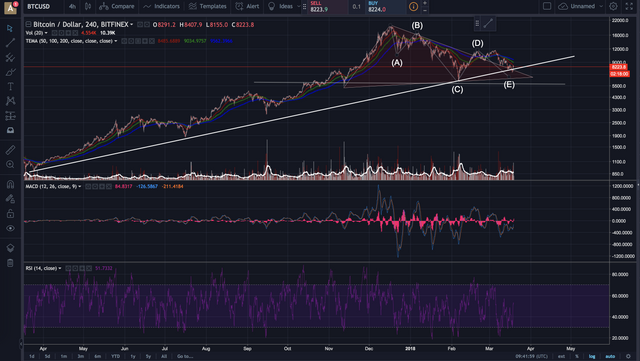Open Compare symbols menu
The height and width of the screenshot is (361, 640).
[116, 6]
